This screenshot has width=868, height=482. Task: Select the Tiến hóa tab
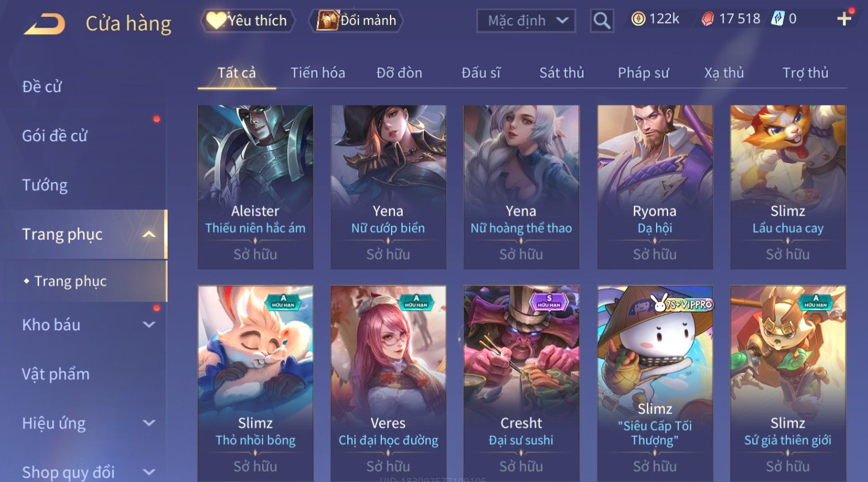[x=318, y=73]
